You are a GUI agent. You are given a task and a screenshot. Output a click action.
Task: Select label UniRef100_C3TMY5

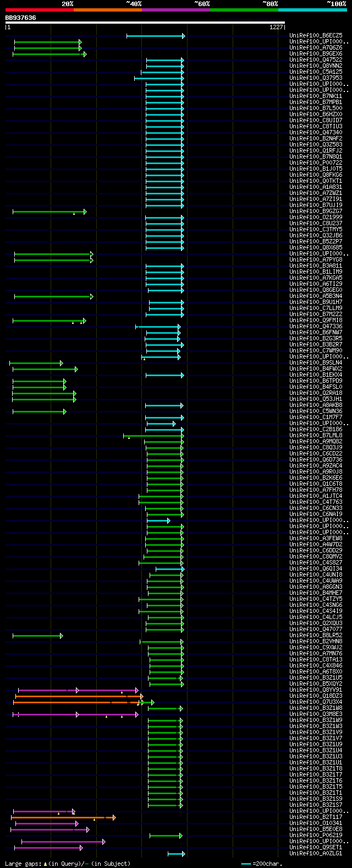coord(316,230)
